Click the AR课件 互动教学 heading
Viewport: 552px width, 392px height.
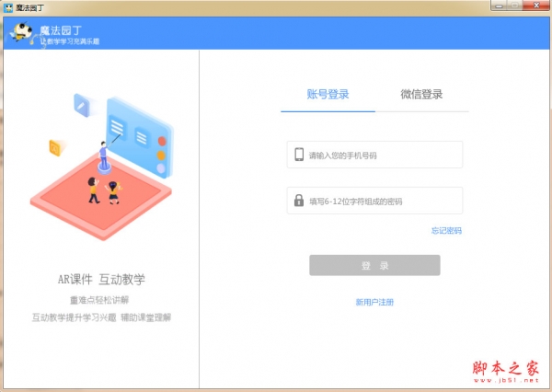point(101,280)
